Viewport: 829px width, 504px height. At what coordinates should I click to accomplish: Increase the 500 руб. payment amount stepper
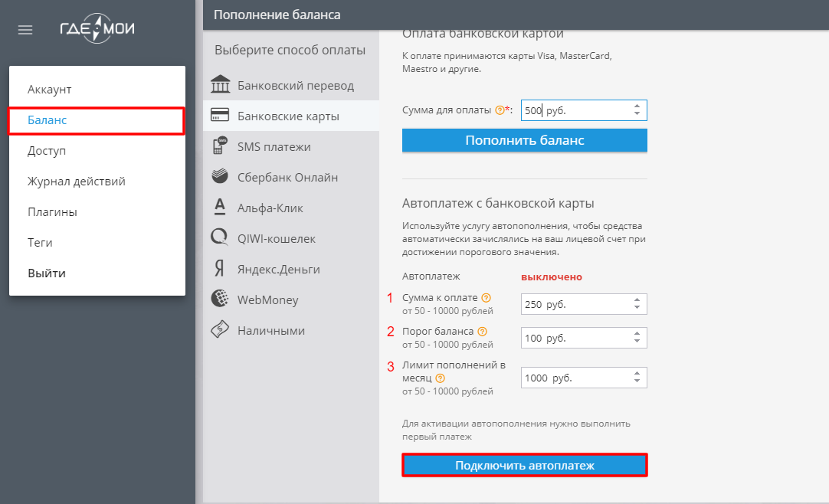pos(637,106)
